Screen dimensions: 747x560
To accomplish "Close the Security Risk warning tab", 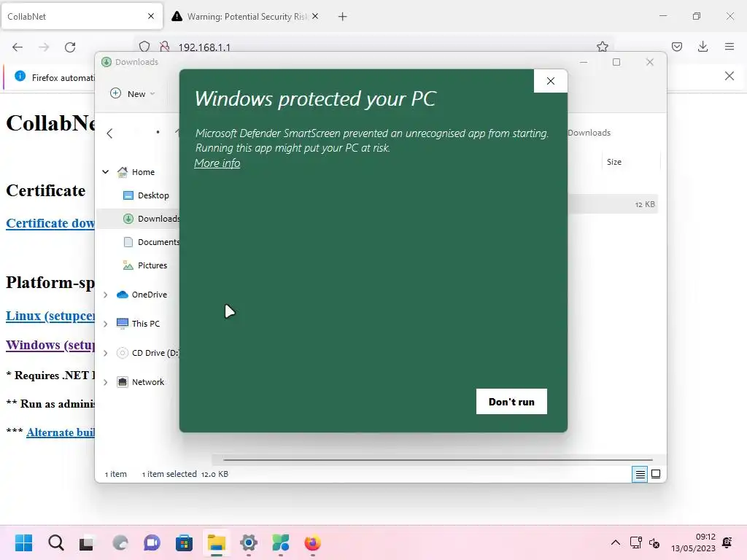I will coord(315,16).
